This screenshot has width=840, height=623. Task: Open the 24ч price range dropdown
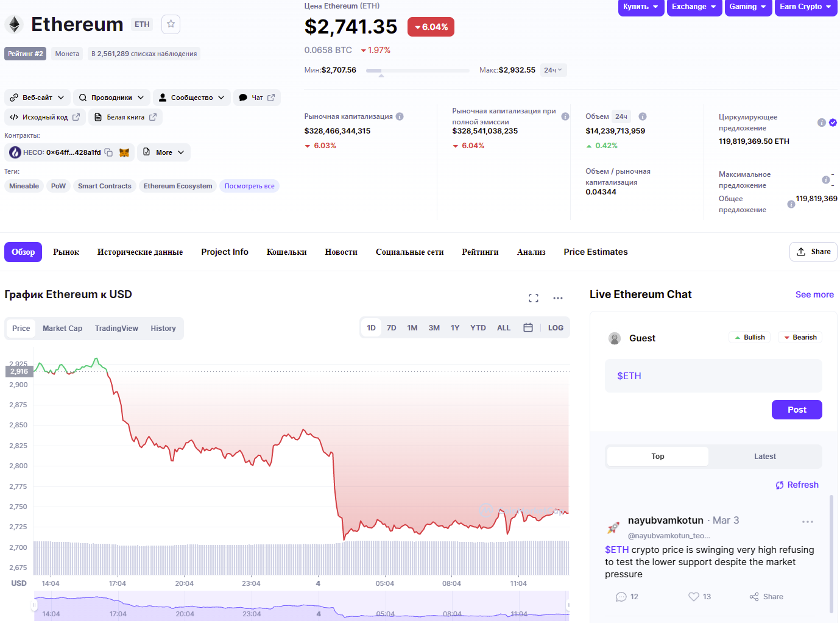click(553, 70)
